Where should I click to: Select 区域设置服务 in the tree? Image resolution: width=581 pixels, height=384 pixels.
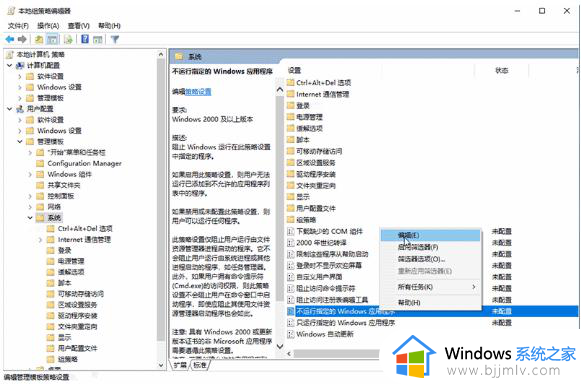[77, 305]
